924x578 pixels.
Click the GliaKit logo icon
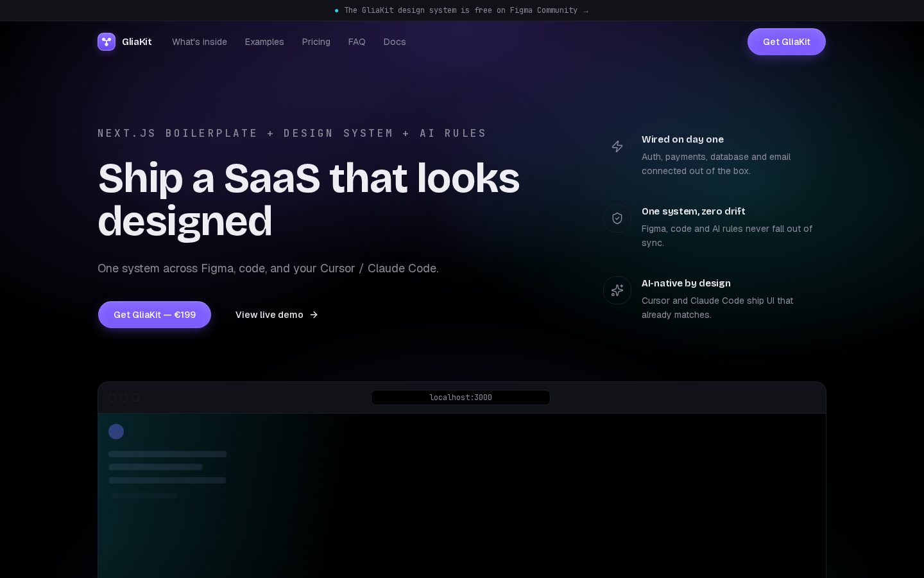pyautogui.click(x=107, y=42)
